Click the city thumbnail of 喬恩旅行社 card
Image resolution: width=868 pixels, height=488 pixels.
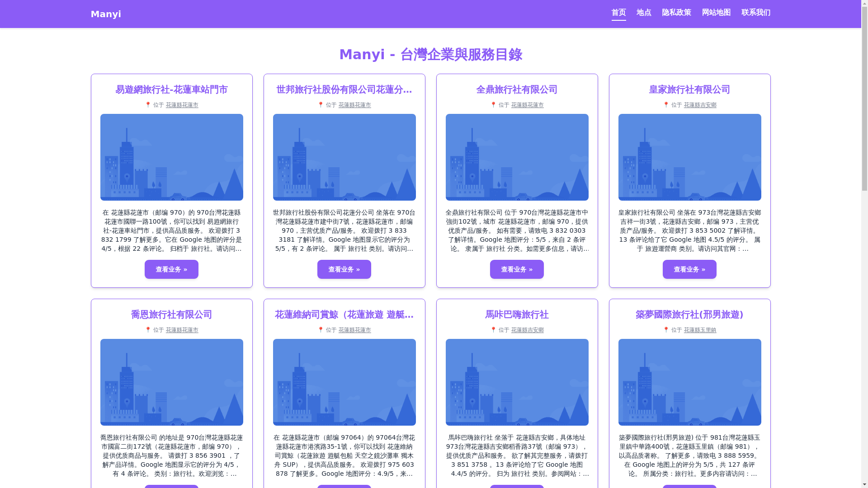point(172,382)
